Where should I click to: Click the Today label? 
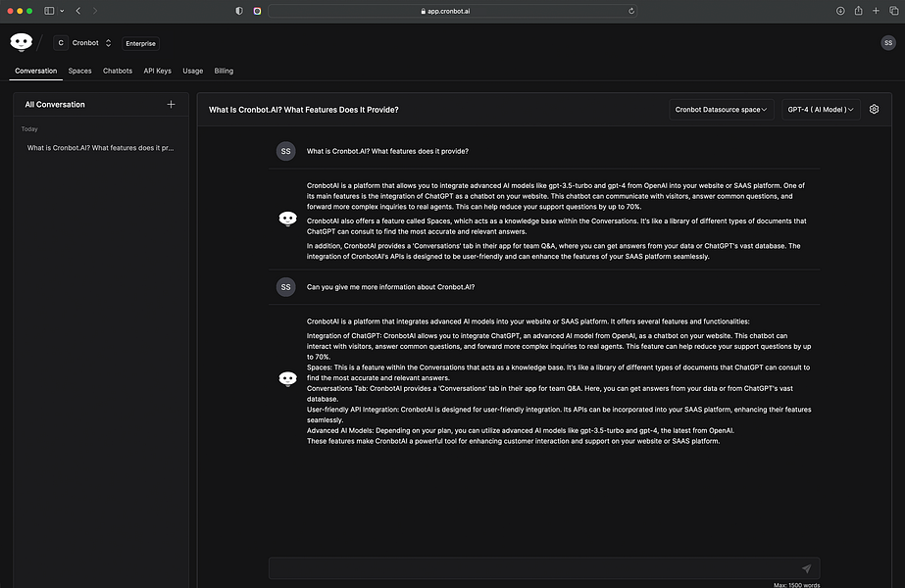click(x=29, y=129)
